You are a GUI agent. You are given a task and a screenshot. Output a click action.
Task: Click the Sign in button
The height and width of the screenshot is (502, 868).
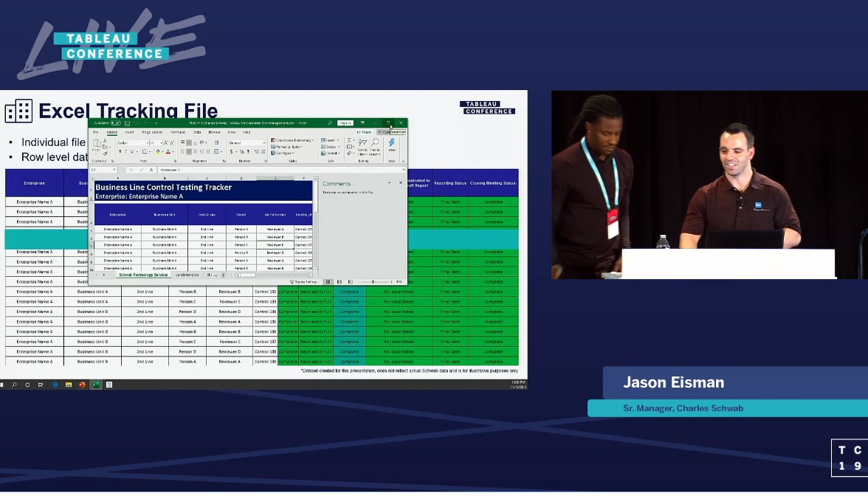[x=345, y=123]
